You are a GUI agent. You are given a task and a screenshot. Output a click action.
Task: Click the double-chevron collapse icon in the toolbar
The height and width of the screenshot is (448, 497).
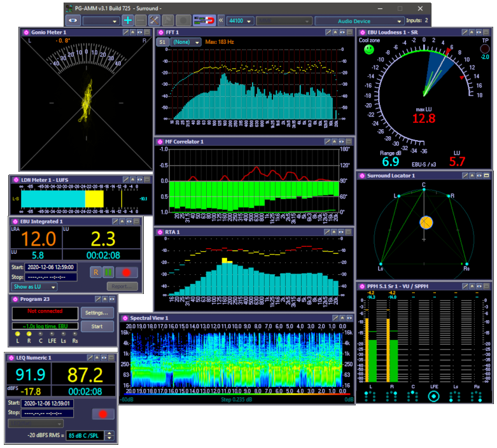[x=221, y=20]
